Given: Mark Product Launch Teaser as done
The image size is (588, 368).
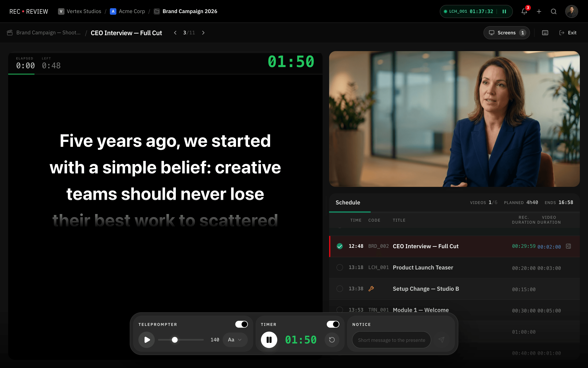Looking at the screenshot, I should (x=340, y=267).
